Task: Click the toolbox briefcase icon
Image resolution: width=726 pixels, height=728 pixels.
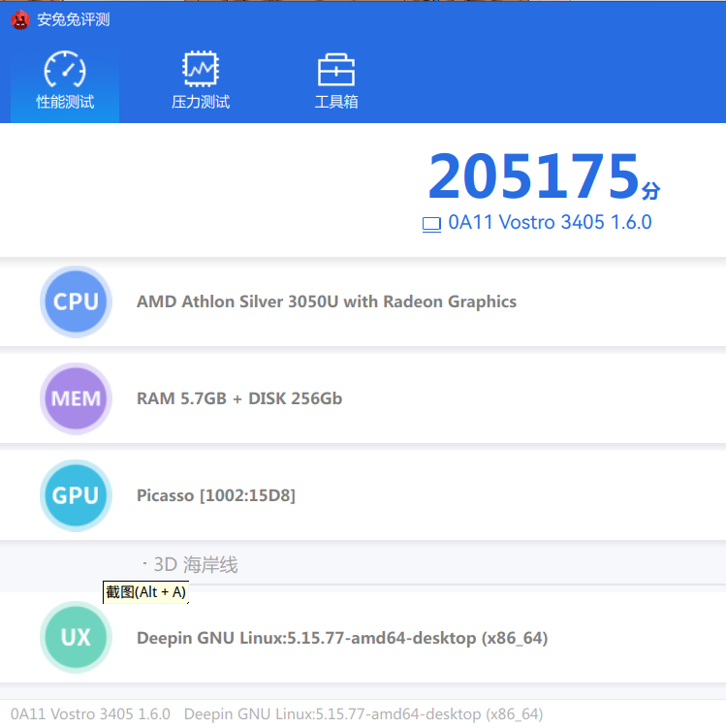Action: [x=336, y=70]
